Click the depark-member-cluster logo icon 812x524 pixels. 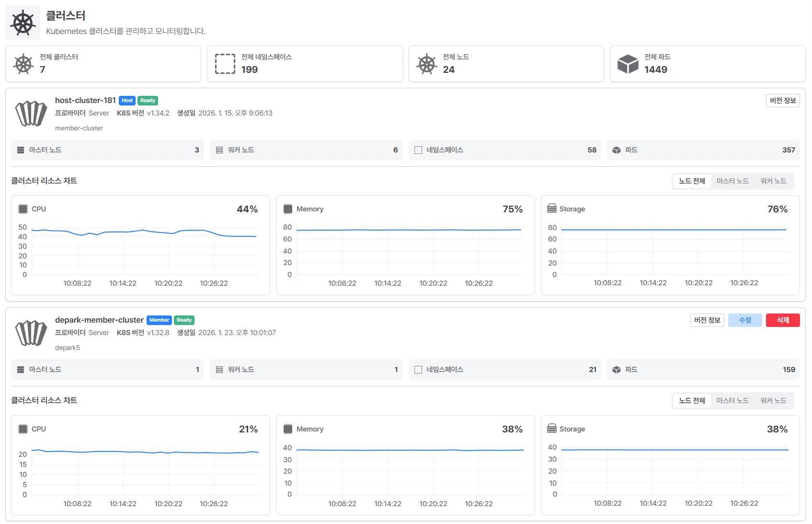click(x=31, y=333)
